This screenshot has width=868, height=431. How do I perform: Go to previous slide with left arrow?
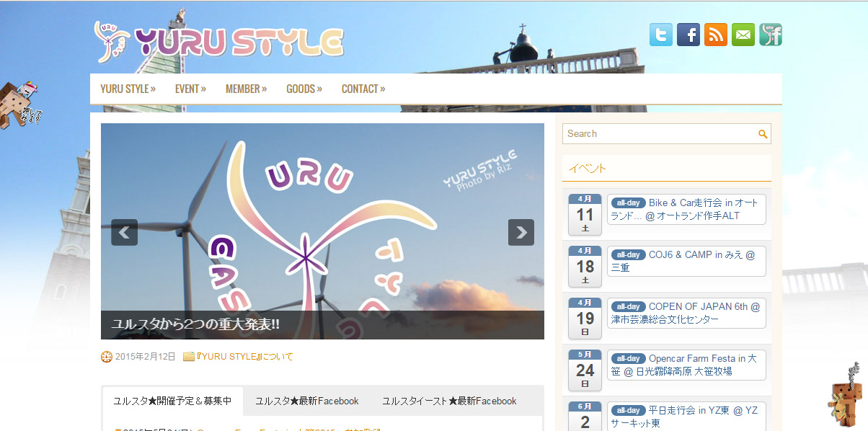[x=124, y=232]
